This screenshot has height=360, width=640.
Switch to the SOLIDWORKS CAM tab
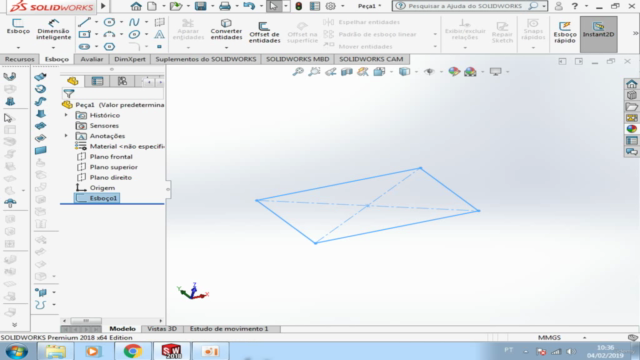[371, 59]
